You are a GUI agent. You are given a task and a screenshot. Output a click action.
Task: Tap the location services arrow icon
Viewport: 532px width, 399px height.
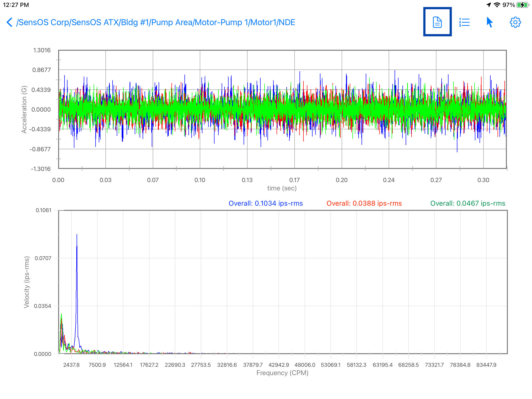[489, 5]
